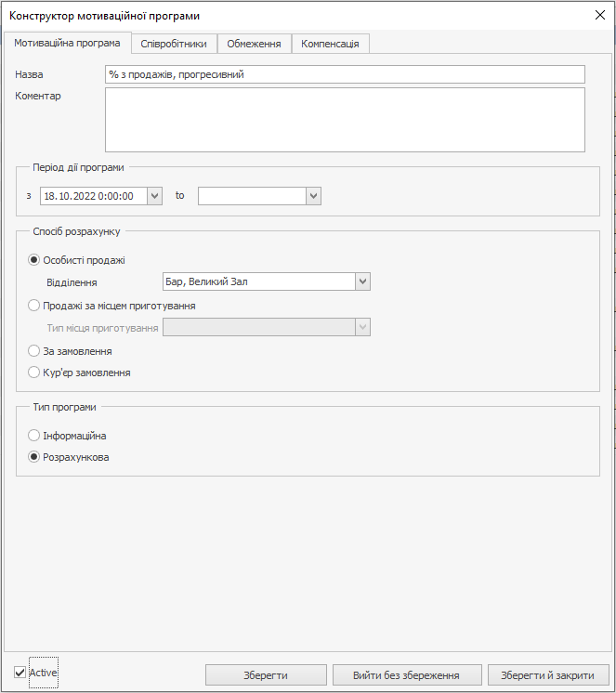Select the Особисті продажі radio option
This screenshot has height=693, width=616.
35,261
